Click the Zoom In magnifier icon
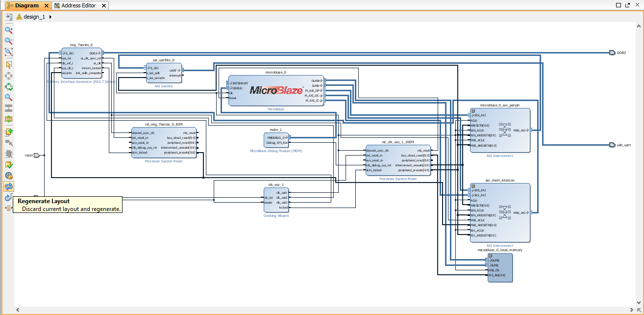This screenshot has height=315, width=644. click(8, 30)
